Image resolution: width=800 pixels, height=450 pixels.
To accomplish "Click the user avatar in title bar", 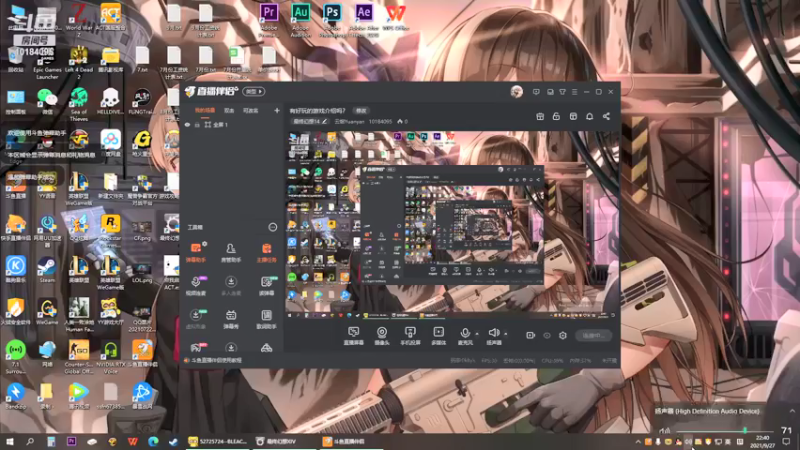I will (516, 92).
